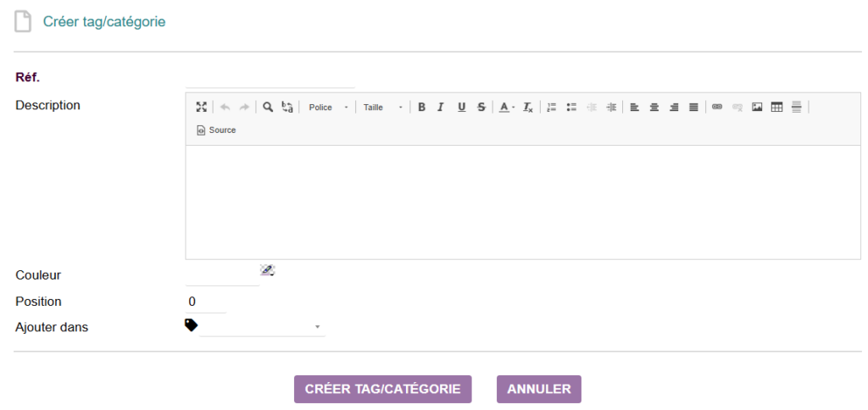Open the Replace tool in editor

(288, 108)
